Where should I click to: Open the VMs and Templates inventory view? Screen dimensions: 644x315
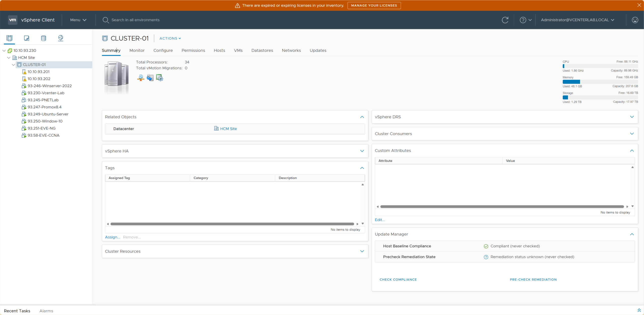[26, 38]
